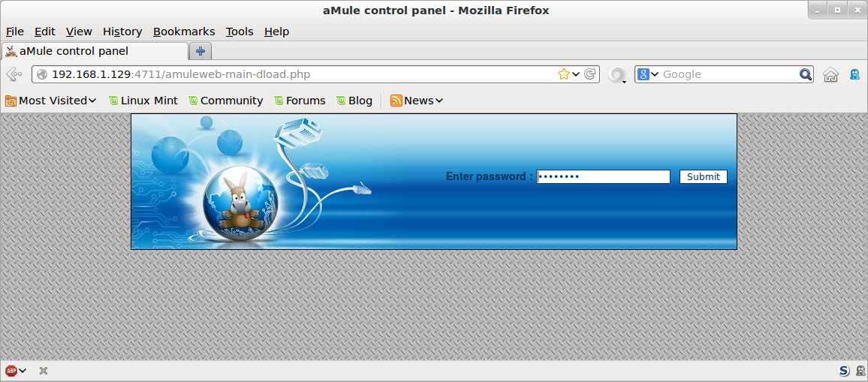Click the blue S status bar icon

(844, 371)
